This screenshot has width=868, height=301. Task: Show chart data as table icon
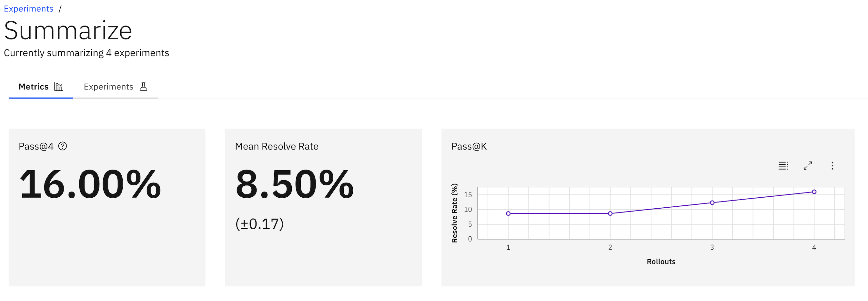[x=783, y=166]
